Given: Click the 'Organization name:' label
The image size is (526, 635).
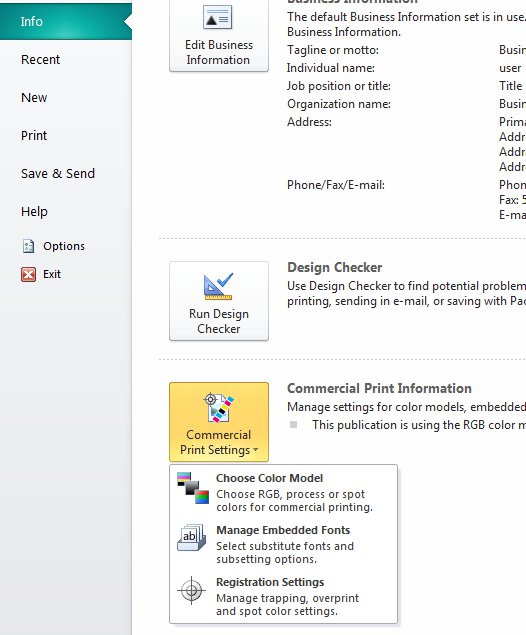Looking at the screenshot, I should click(339, 104).
